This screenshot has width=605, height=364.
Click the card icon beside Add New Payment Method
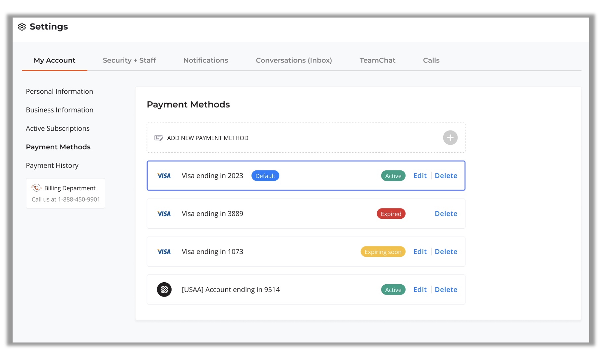coord(159,138)
